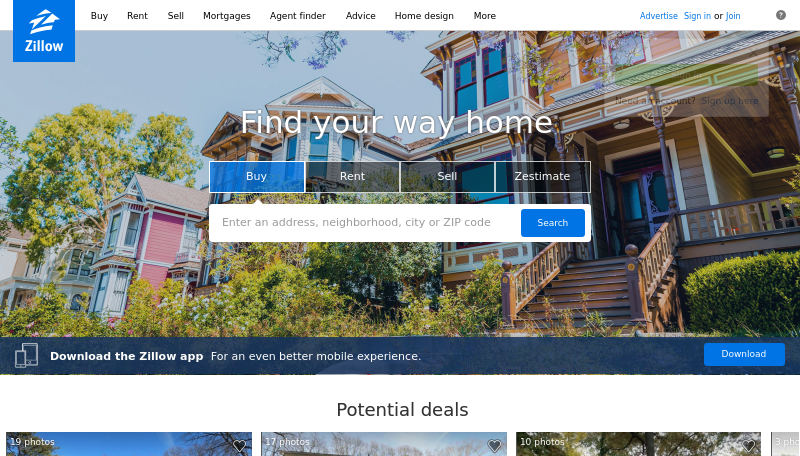Viewport: 800px width, 456px height.
Task: Focus the address or ZIP code field
Action: pyautogui.click(x=365, y=223)
